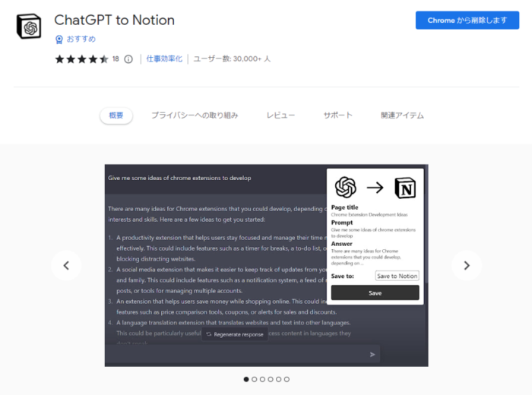Click the Notion N logo in the popup
The height and width of the screenshot is (395, 532).
pos(405,188)
